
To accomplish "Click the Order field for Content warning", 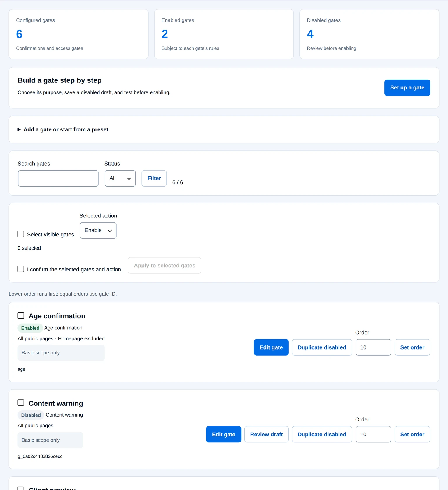I will click(x=373, y=434).
